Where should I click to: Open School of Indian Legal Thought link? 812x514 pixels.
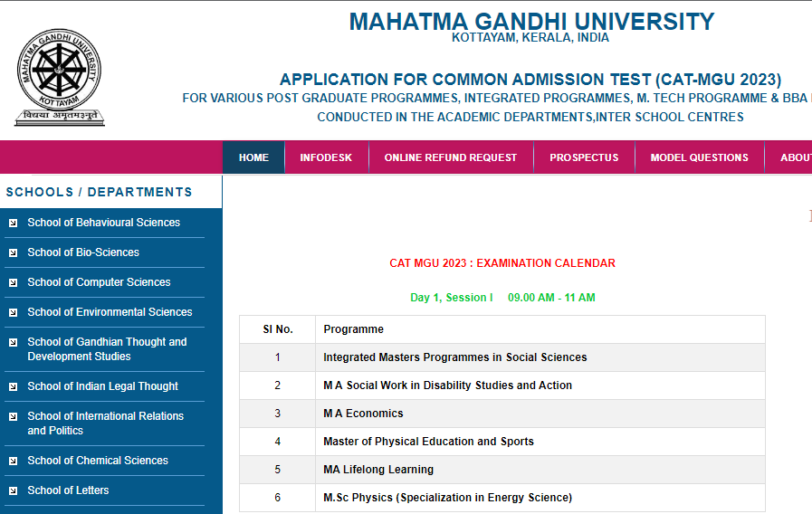point(102,386)
